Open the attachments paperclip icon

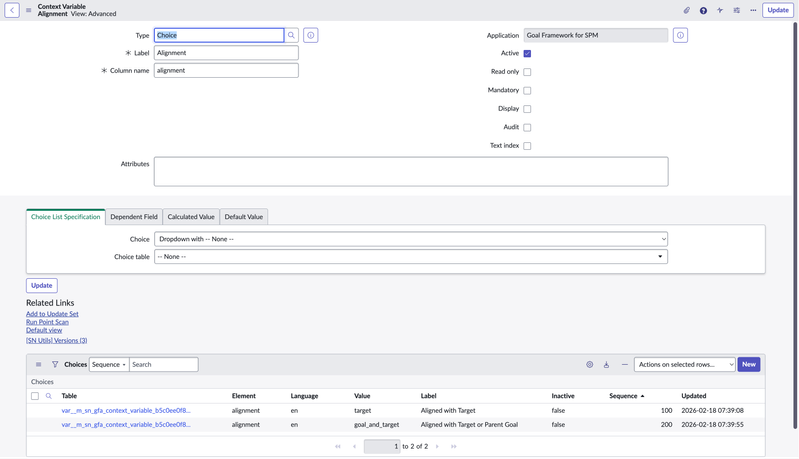pyautogui.click(x=686, y=10)
